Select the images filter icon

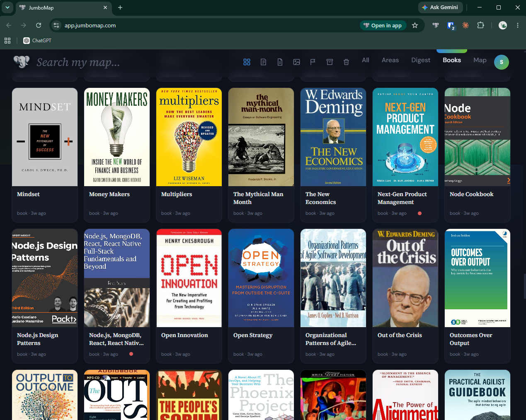(x=296, y=62)
